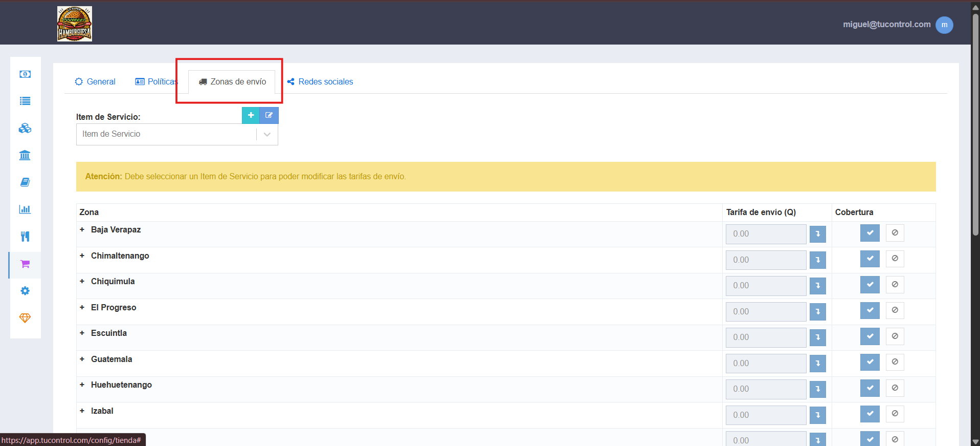This screenshot has width=980, height=446.
Task: Expand the Escuintla zone row
Action: (x=82, y=333)
